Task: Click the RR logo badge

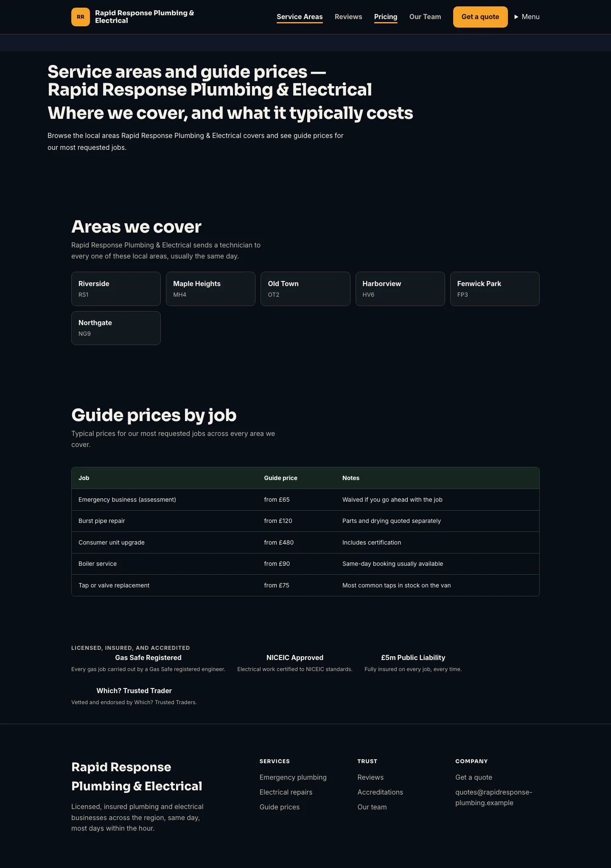Action: point(81,17)
